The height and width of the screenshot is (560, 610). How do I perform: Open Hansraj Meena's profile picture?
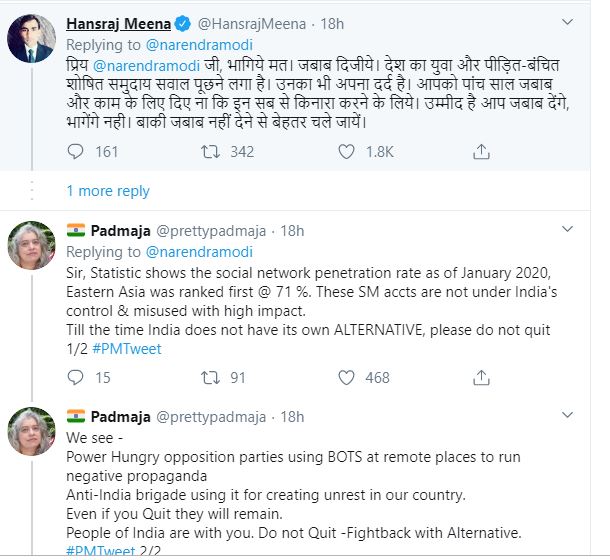click(x=32, y=39)
